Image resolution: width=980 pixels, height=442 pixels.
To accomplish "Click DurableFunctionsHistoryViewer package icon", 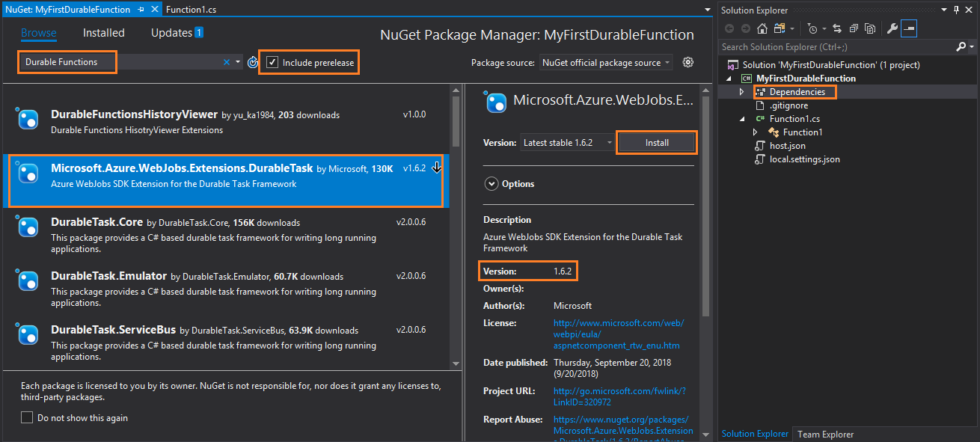I will tap(28, 119).
